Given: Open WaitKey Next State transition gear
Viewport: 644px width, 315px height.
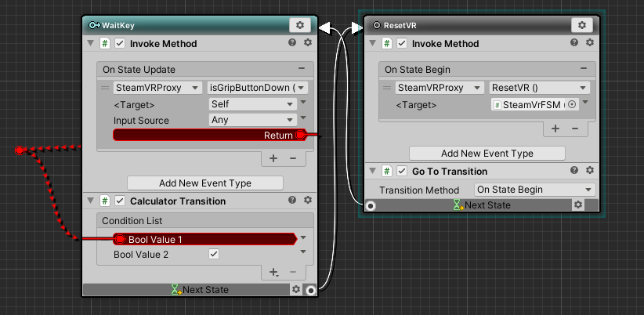Looking at the screenshot, I should (x=295, y=289).
